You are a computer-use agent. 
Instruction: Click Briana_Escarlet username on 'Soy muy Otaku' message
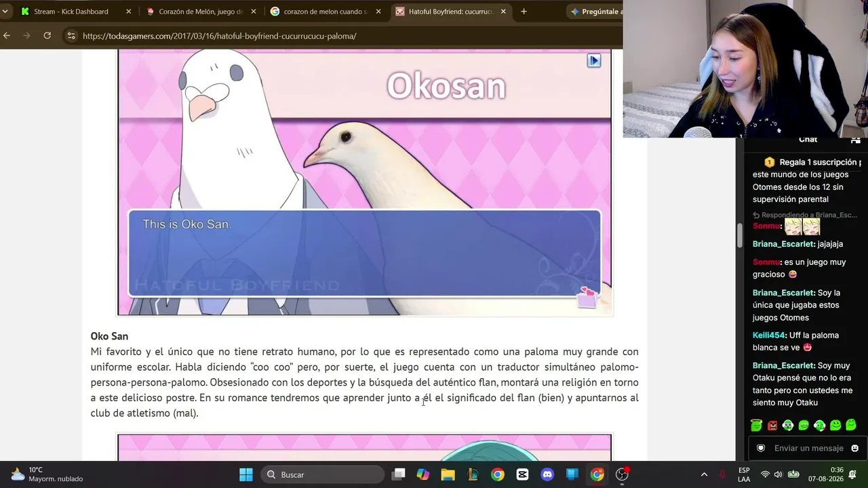coord(783,366)
